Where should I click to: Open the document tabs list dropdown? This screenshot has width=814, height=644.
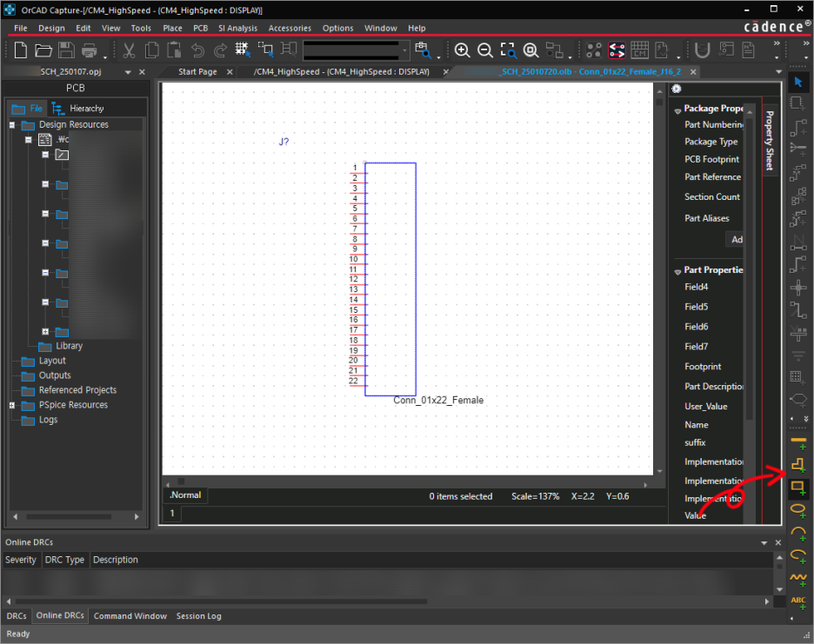click(x=778, y=71)
